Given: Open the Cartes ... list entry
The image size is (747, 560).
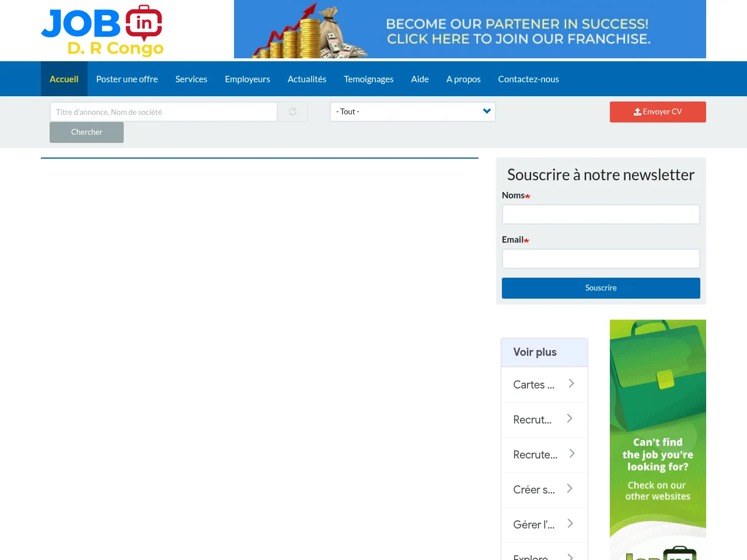Looking at the screenshot, I should pos(544,385).
